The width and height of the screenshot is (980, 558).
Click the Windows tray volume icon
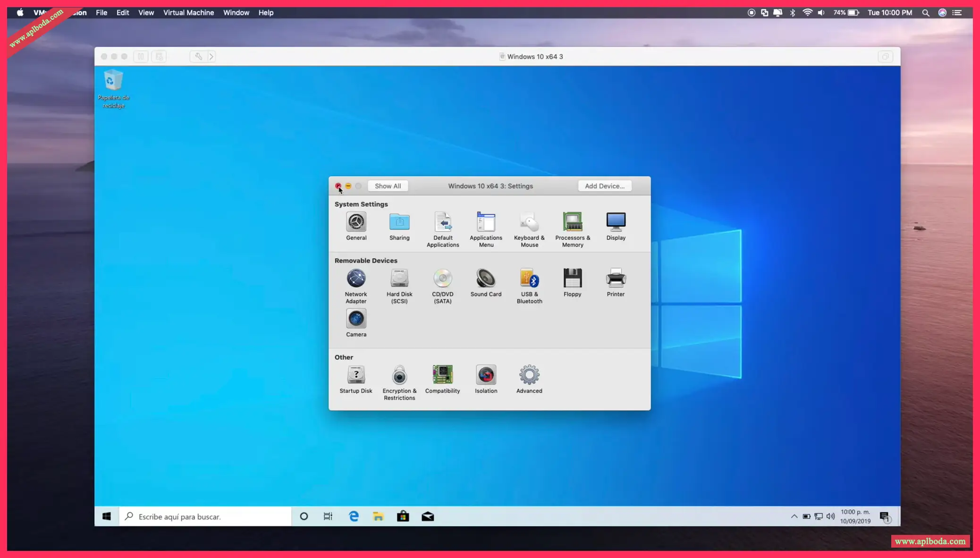point(830,516)
